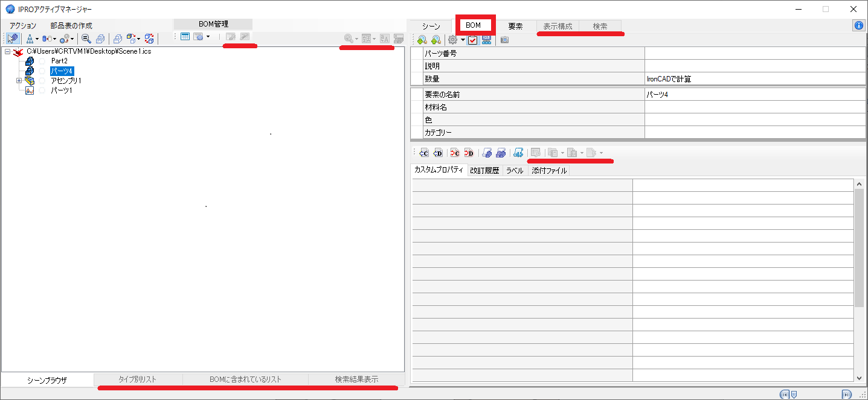Open the gear settings dropdown arrow
The height and width of the screenshot is (400, 868).
pyautogui.click(x=463, y=40)
